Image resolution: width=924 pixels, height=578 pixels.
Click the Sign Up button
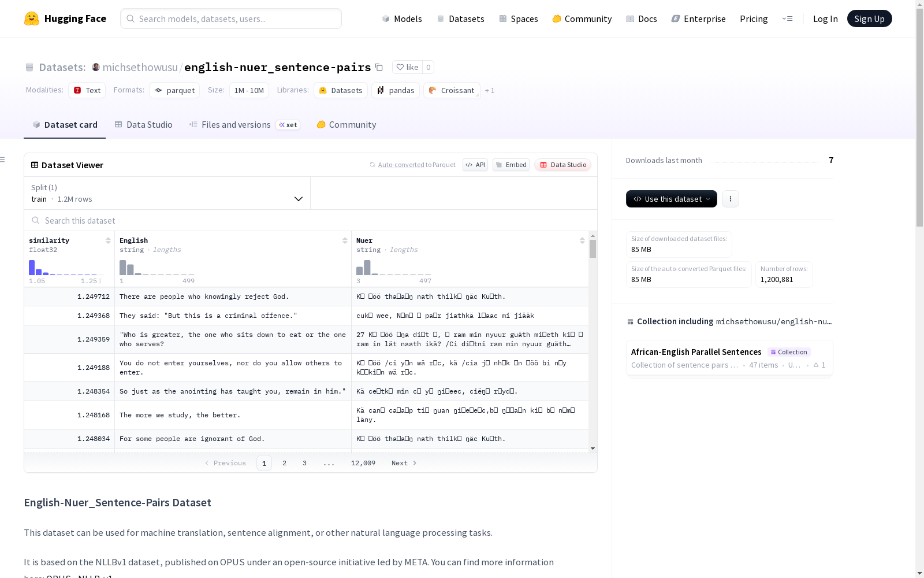tap(869, 18)
